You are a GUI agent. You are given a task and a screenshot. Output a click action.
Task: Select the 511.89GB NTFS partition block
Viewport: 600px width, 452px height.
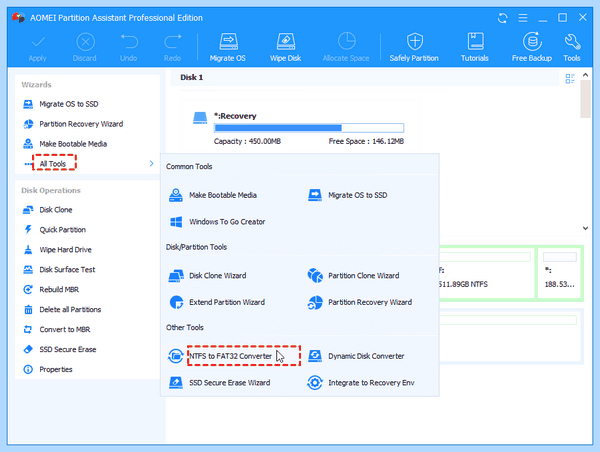coord(486,273)
